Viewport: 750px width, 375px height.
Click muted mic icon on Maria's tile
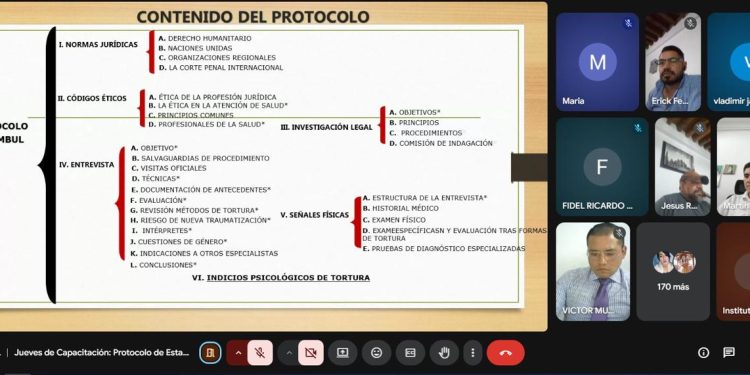(x=629, y=23)
